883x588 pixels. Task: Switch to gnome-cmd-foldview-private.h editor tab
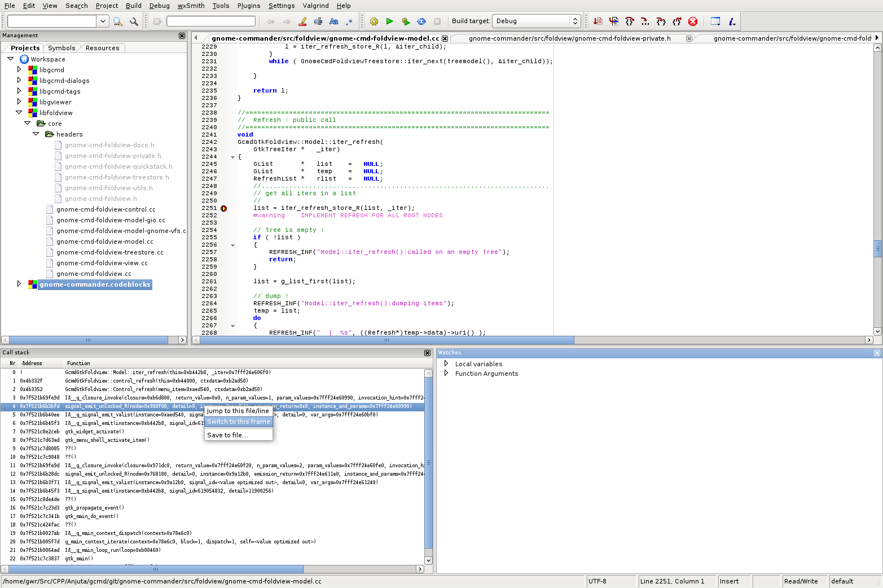pos(570,38)
